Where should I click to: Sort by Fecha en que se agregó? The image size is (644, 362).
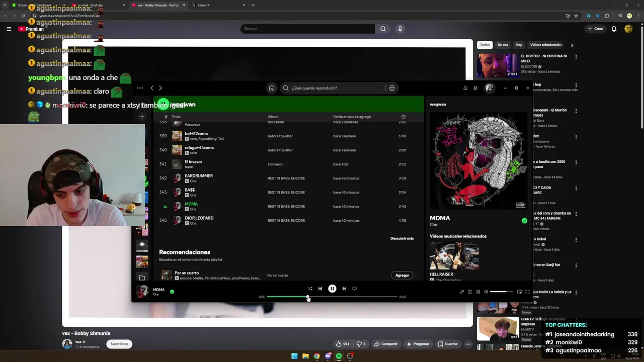(x=352, y=117)
